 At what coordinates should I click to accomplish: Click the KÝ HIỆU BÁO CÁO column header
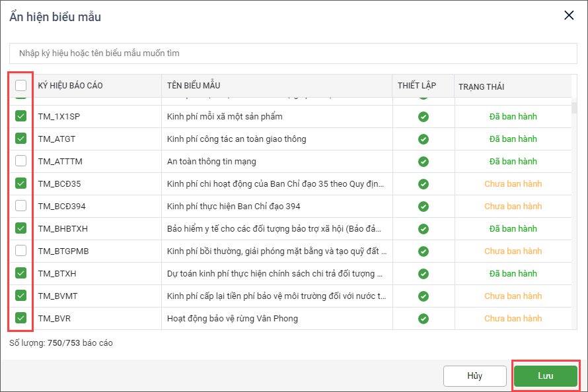pos(71,86)
